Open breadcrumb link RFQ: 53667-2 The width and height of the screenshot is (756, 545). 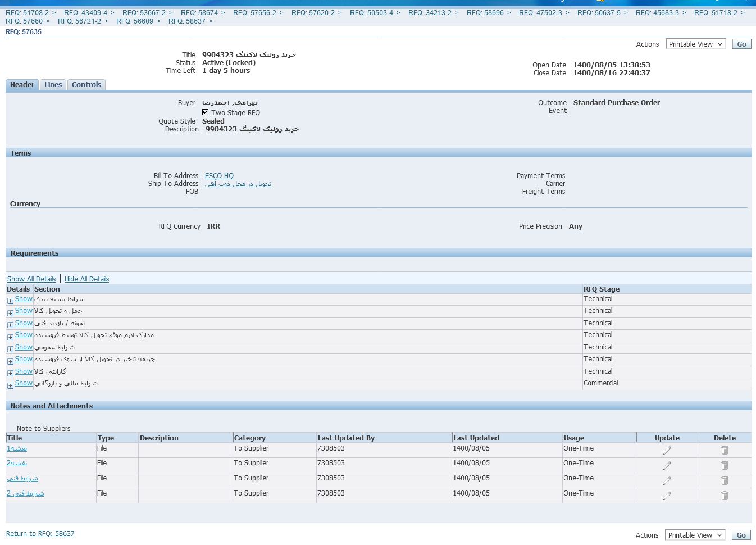click(144, 12)
